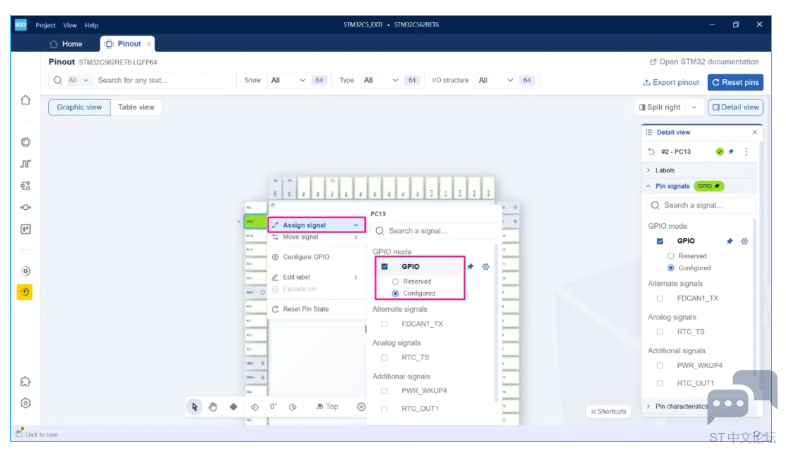Image resolution: width=786 pixels, height=453 pixels.
Task: Open the clock waveform icon in sidebar
Action: [26, 164]
